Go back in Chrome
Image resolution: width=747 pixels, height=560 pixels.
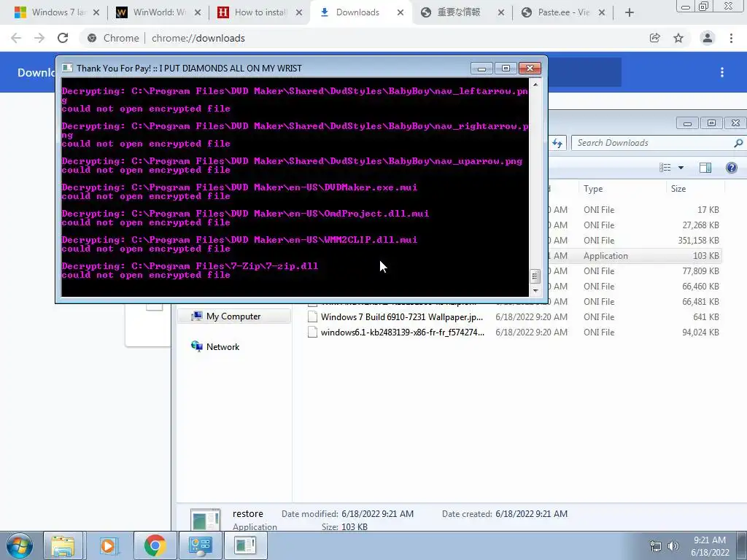point(16,38)
